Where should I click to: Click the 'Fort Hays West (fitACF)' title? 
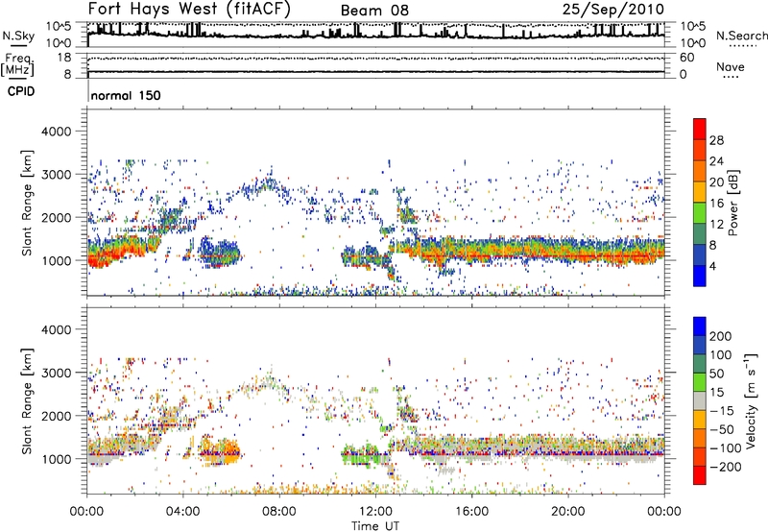point(189,9)
